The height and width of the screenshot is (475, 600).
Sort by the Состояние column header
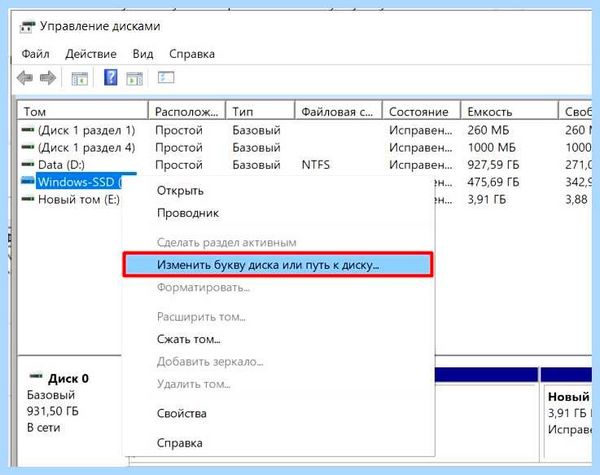point(422,111)
